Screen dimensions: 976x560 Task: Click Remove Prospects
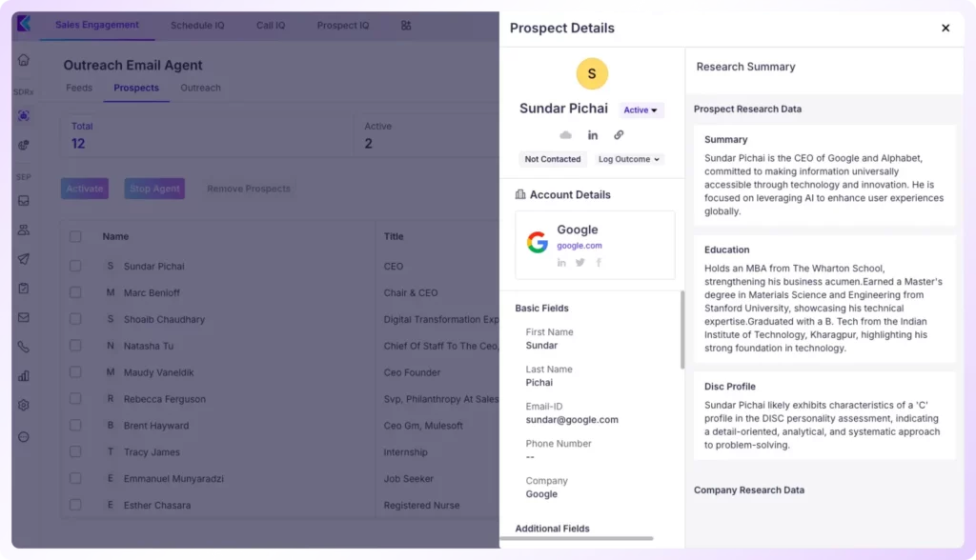click(x=249, y=189)
